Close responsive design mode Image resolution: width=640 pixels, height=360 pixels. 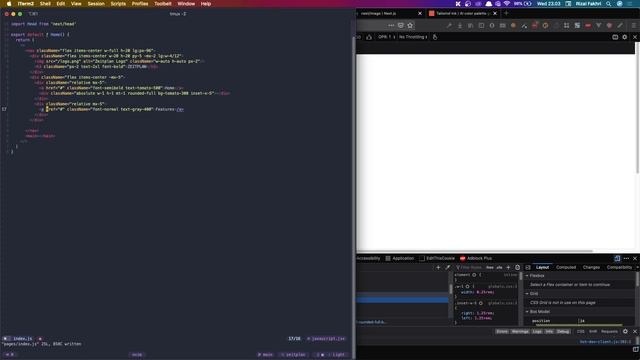(635, 37)
